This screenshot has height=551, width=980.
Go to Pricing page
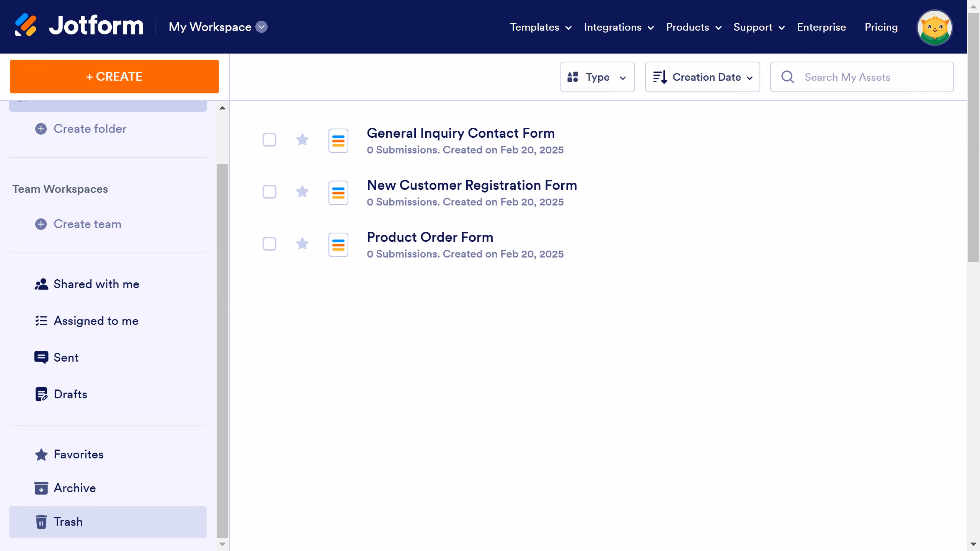click(881, 27)
